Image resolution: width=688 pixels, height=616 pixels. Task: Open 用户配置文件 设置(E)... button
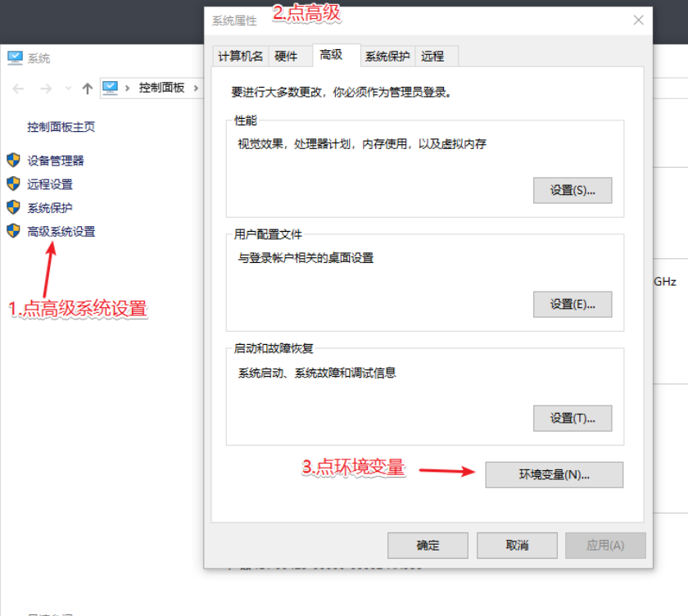(x=573, y=304)
